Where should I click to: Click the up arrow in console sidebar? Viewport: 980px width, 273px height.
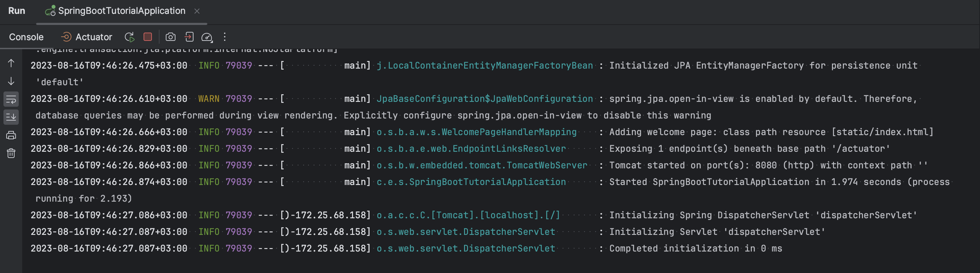point(11,63)
